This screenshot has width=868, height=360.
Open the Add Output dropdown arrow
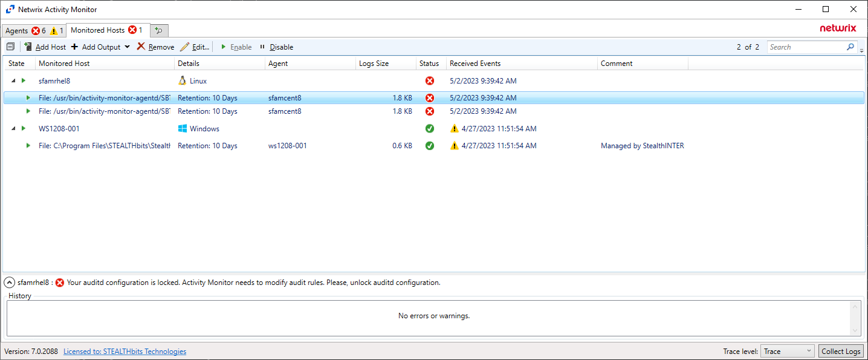(128, 47)
